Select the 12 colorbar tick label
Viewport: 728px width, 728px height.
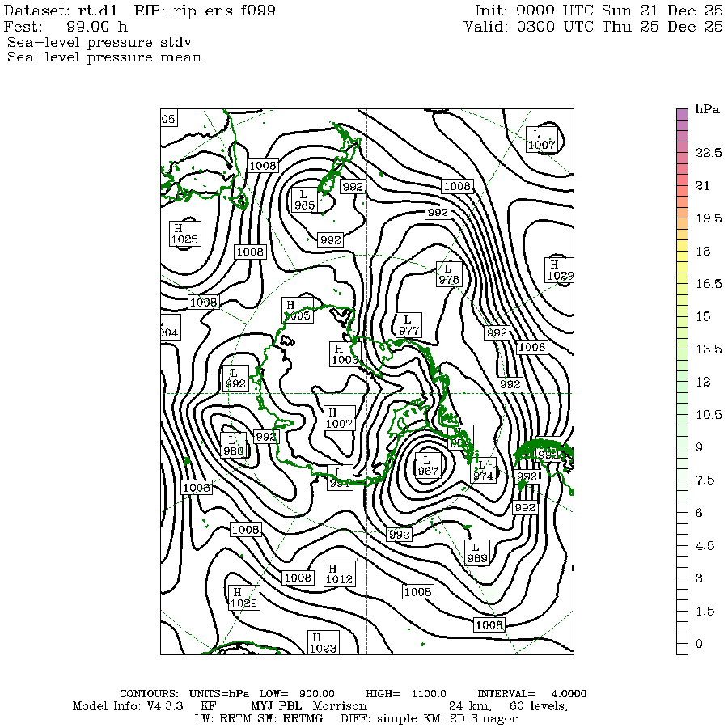(702, 382)
